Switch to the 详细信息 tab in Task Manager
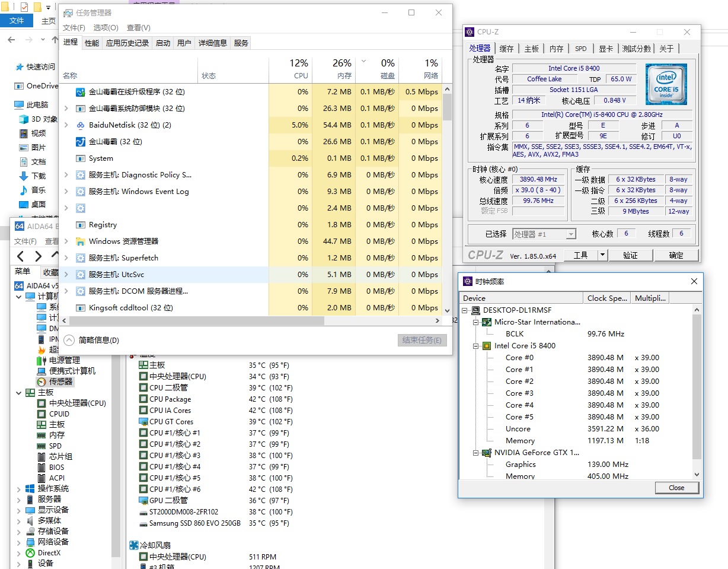728x569 pixels. click(212, 43)
